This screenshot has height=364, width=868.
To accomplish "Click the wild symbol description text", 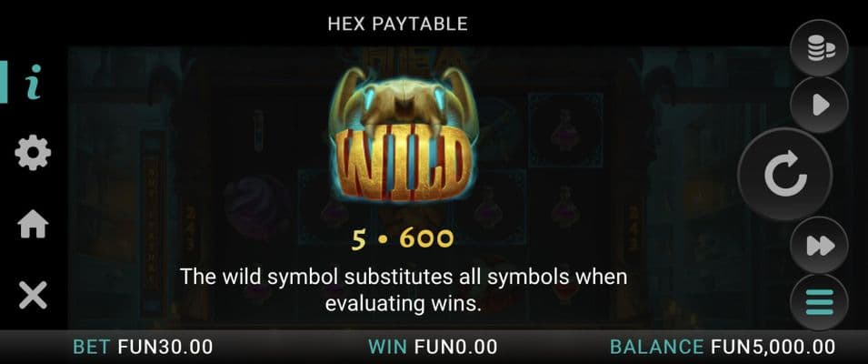I will (x=404, y=289).
